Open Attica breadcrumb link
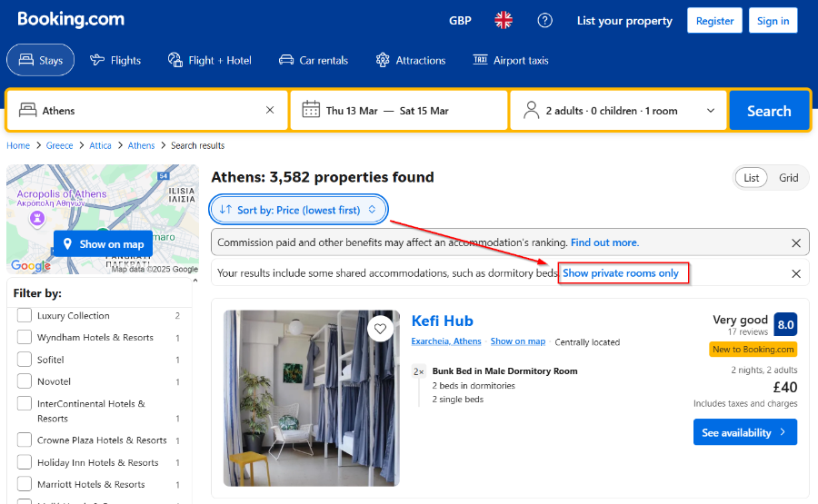 (x=100, y=145)
